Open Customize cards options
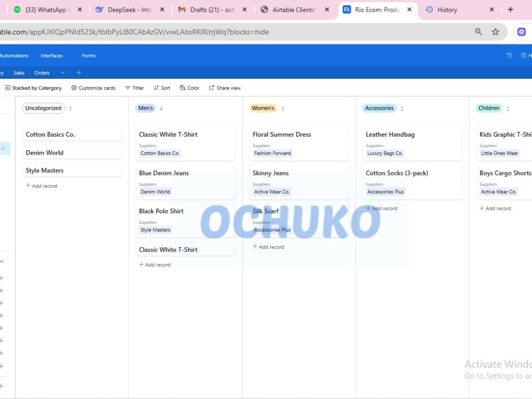This screenshot has width=532, height=399. 93,88
